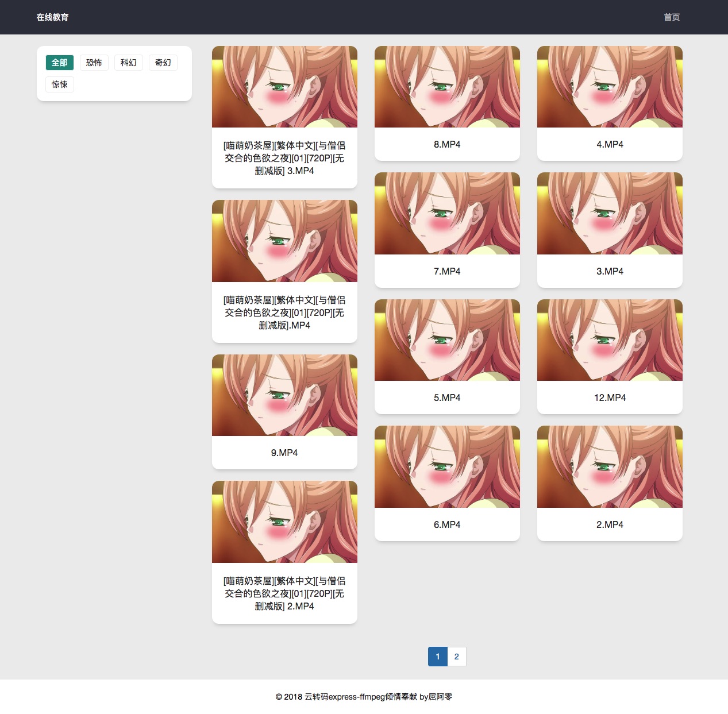Click the title ending 无删减版] 3.MP4

(x=284, y=158)
